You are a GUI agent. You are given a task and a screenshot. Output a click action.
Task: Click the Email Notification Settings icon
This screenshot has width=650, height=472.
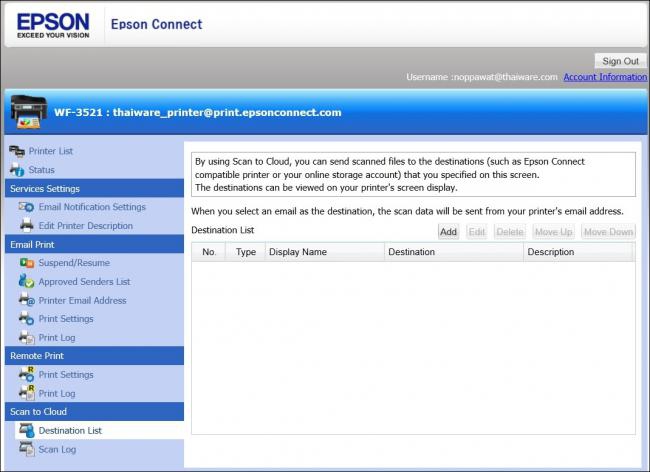point(27,207)
